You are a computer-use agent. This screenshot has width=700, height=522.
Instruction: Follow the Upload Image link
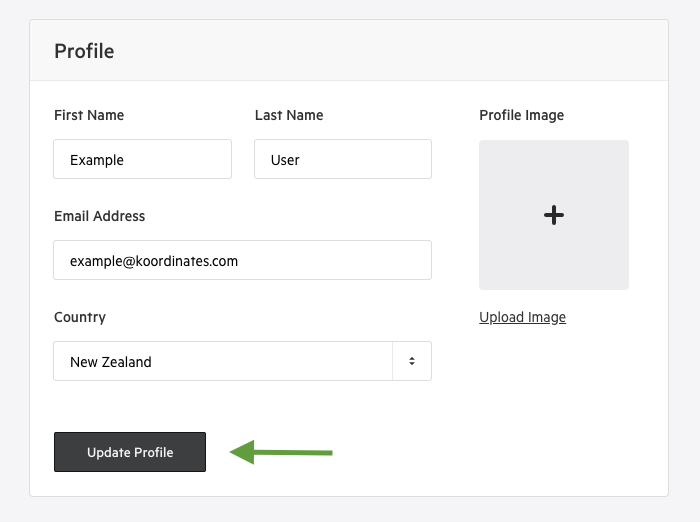522,317
